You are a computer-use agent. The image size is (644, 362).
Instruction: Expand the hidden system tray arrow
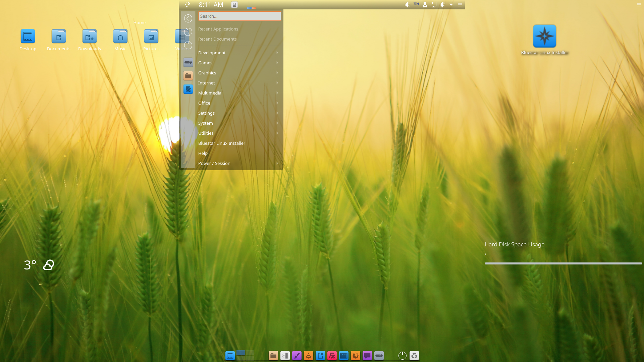point(451,5)
